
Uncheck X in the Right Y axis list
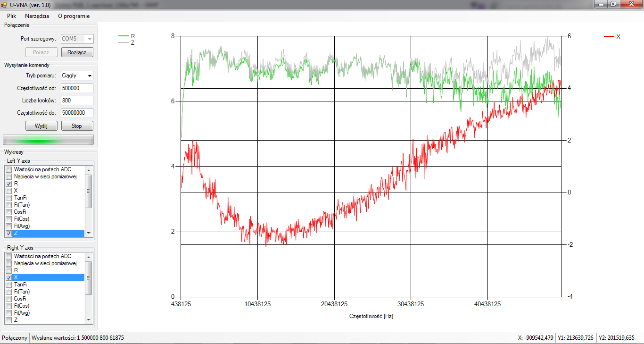8,277
